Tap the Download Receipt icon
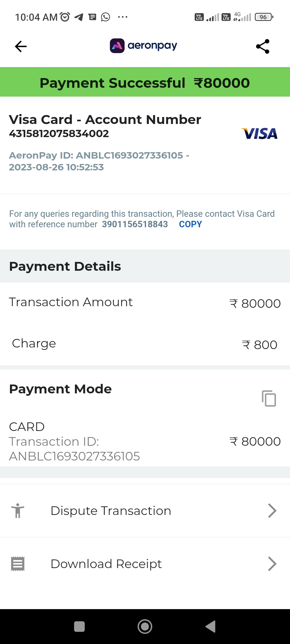 (18, 564)
